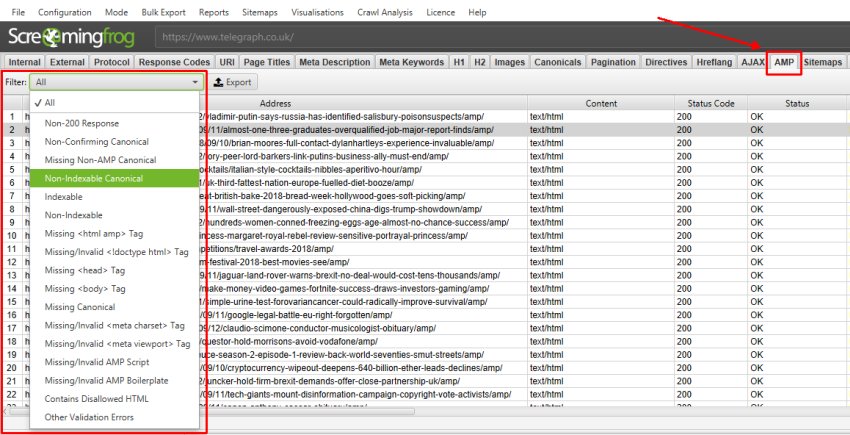Screen dimensions: 850x435
Task: Switch to the Page Titles tab
Action: [x=267, y=62]
